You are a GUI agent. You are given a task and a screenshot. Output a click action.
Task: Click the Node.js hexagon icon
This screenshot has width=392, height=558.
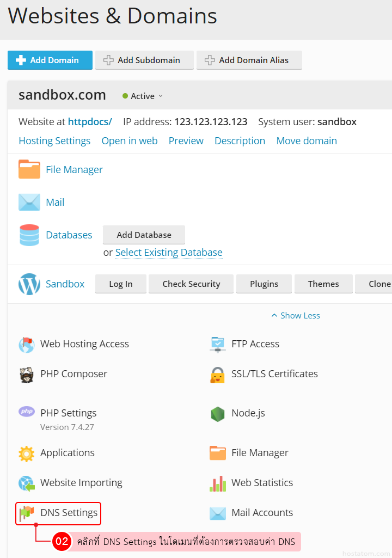(x=218, y=414)
